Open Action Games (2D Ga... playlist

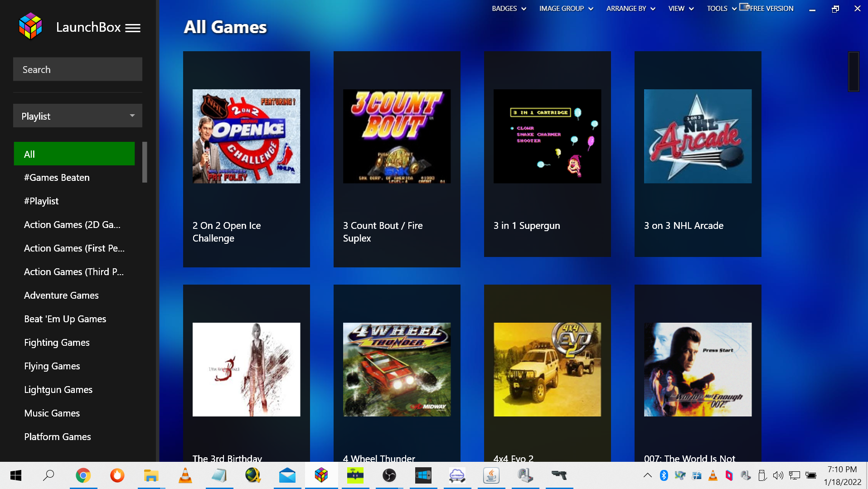(72, 225)
